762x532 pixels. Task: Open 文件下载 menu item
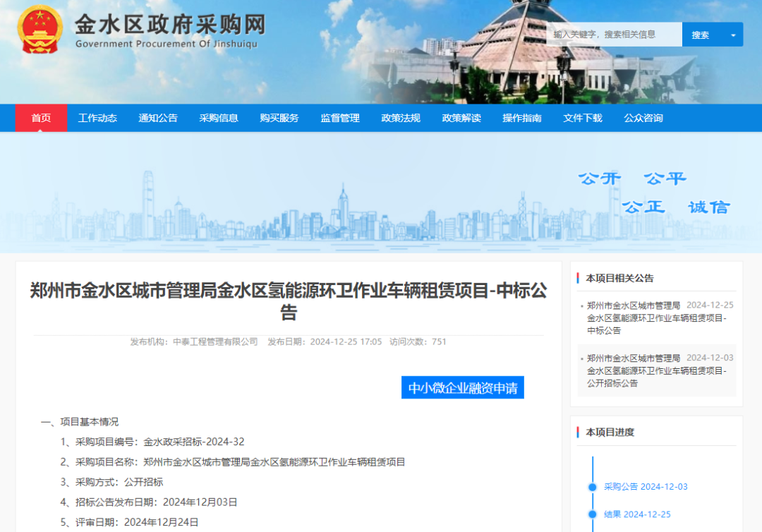(x=583, y=118)
